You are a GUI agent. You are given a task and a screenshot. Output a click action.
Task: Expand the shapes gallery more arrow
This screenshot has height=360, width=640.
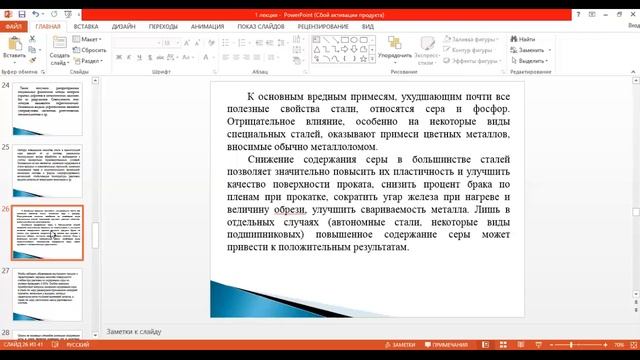click(372, 59)
